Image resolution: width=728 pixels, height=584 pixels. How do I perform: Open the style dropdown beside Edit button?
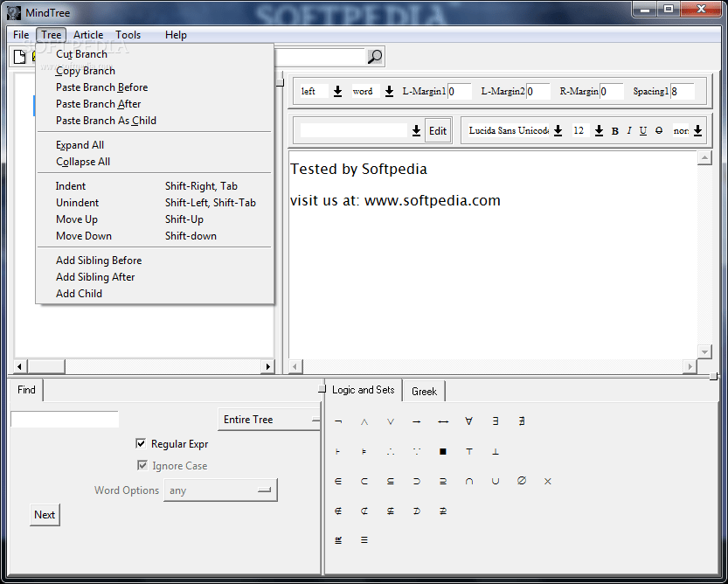tap(416, 131)
